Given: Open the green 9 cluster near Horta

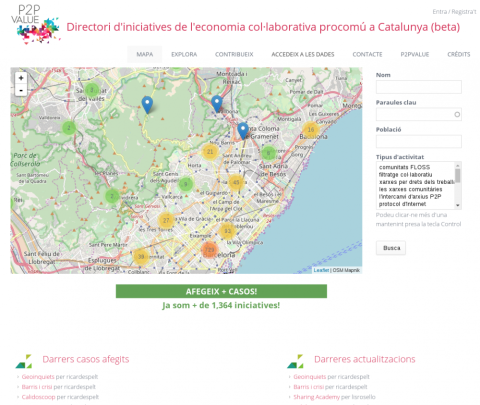Looking at the screenshot, I should 186,184.
